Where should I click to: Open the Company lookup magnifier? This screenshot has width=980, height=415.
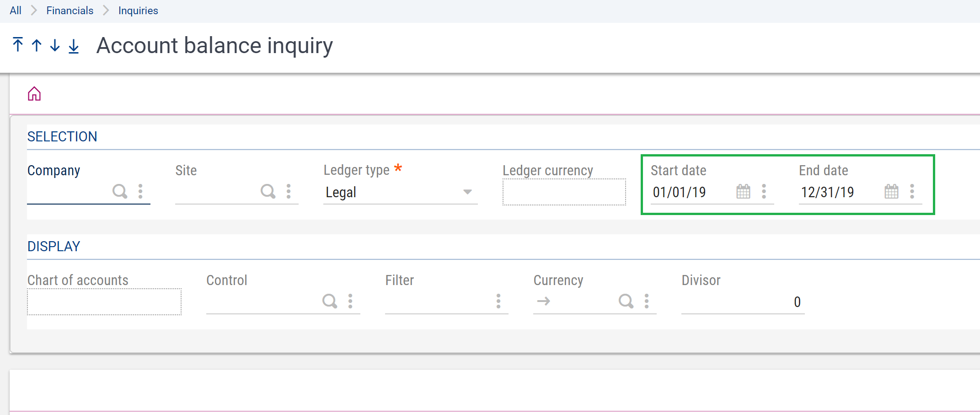pos(120,192)
